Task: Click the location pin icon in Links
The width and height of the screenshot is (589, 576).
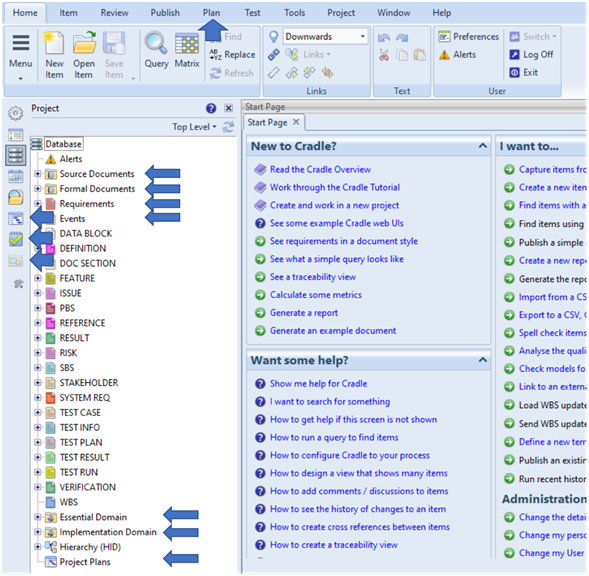Action: click(x=274, y=36)
